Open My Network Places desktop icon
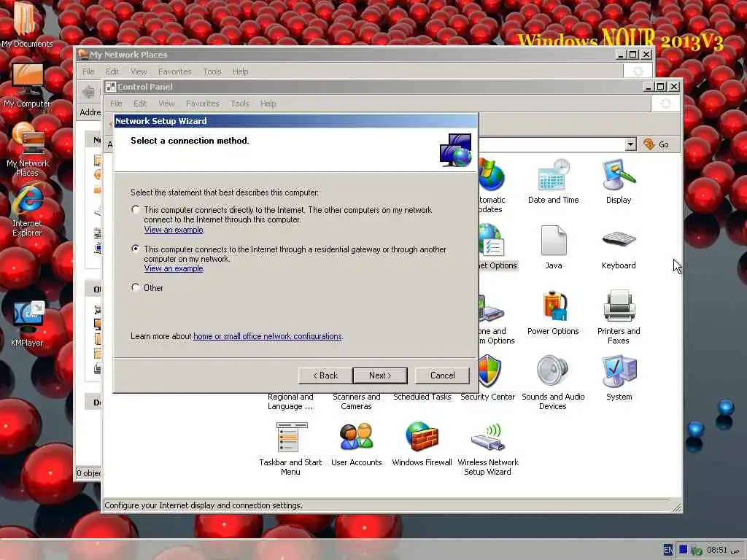This screenshot has width=747, height=560. [28, 149]
